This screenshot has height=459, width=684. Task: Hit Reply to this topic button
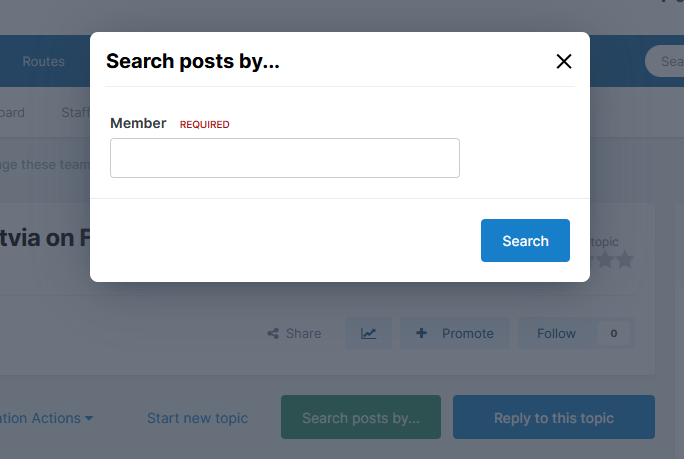pyautogui.click(x=553, y=418)
